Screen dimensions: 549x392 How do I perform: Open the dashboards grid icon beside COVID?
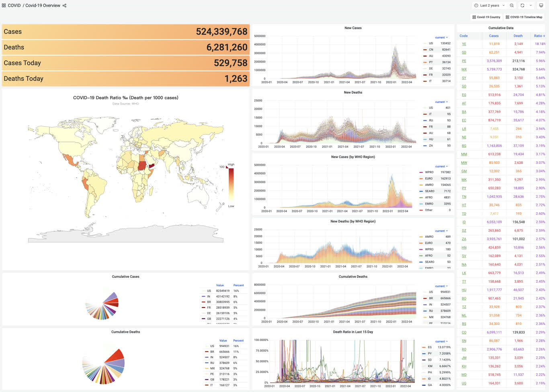point(4,6)
